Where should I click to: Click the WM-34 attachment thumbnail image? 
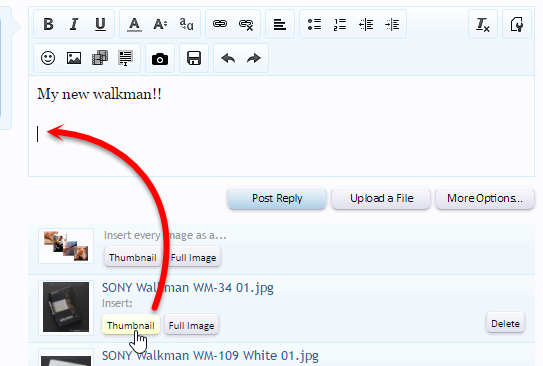tap(66, 307)
